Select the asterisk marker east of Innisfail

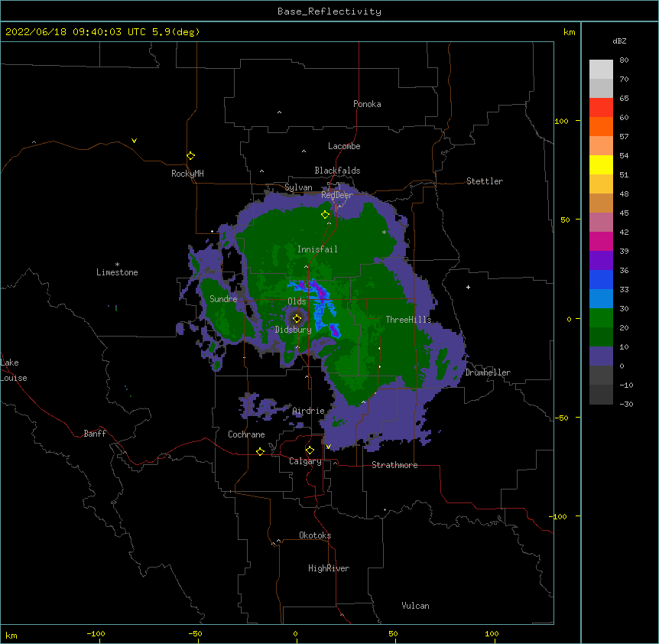[x=384, y=232]
